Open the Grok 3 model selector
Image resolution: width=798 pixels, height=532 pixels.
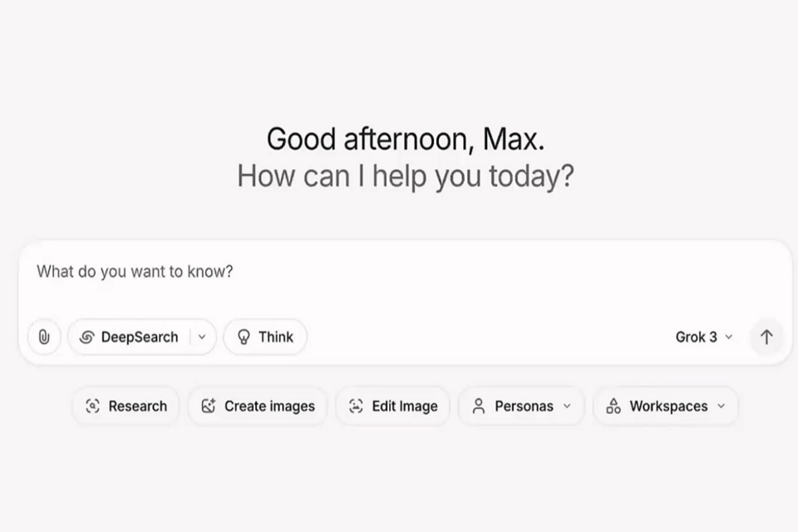pyautogui.click(x=703, y=337)
